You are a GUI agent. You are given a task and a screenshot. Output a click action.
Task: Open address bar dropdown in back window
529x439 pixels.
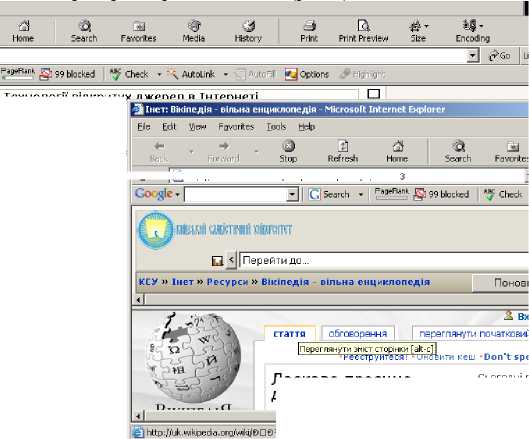[473, 56]
